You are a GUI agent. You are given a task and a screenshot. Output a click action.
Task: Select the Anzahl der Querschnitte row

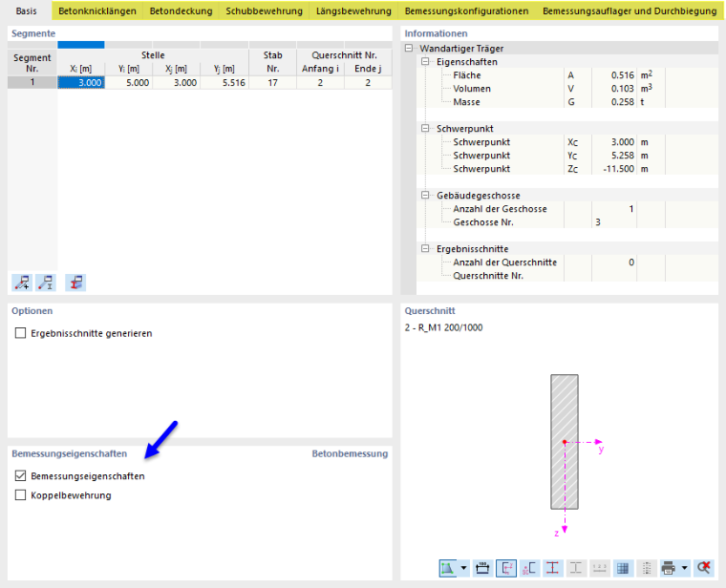[567, 262]
